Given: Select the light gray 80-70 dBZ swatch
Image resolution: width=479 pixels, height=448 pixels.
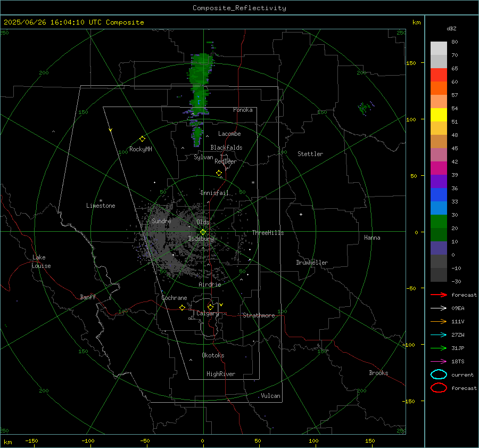Looking at the screenshot, I should (x=439, y=48).
